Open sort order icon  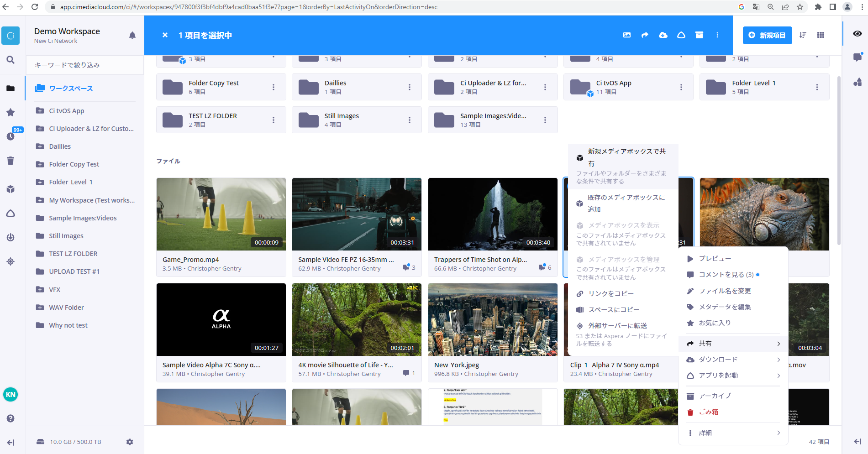tap(803, 35)
